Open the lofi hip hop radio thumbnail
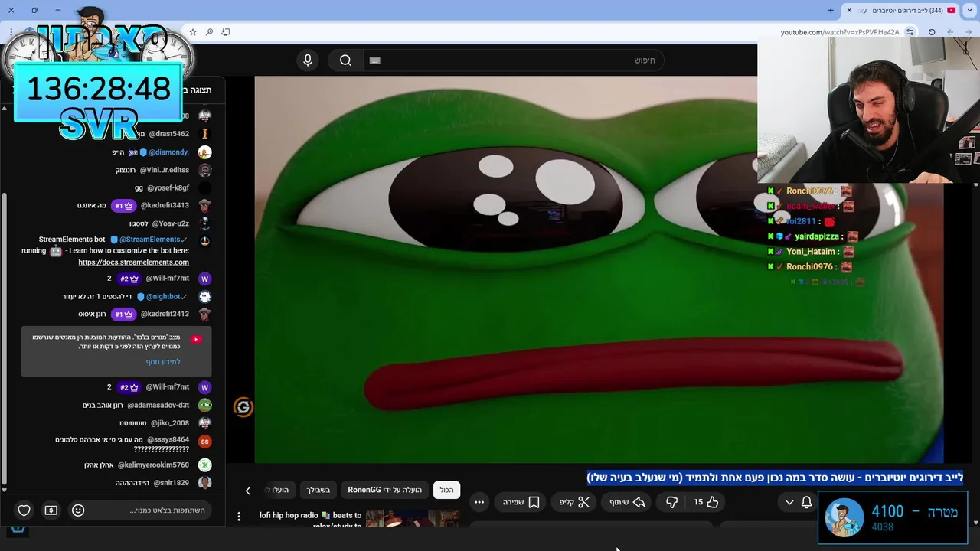Image resolution: width=980 pixels, height=551 pixels. point(413,518)
